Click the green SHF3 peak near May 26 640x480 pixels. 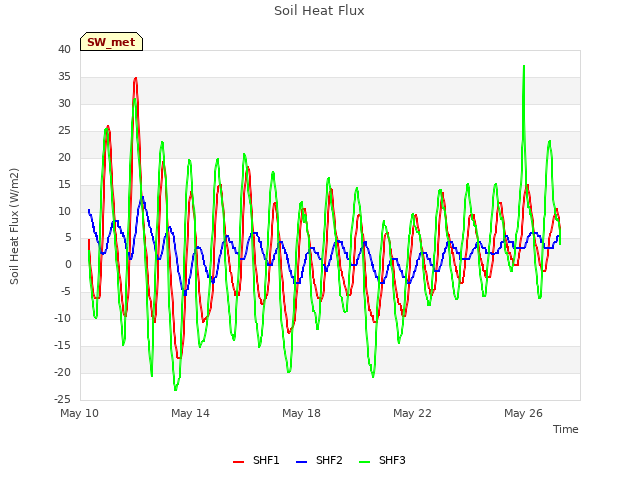click(x=524, y=66)
